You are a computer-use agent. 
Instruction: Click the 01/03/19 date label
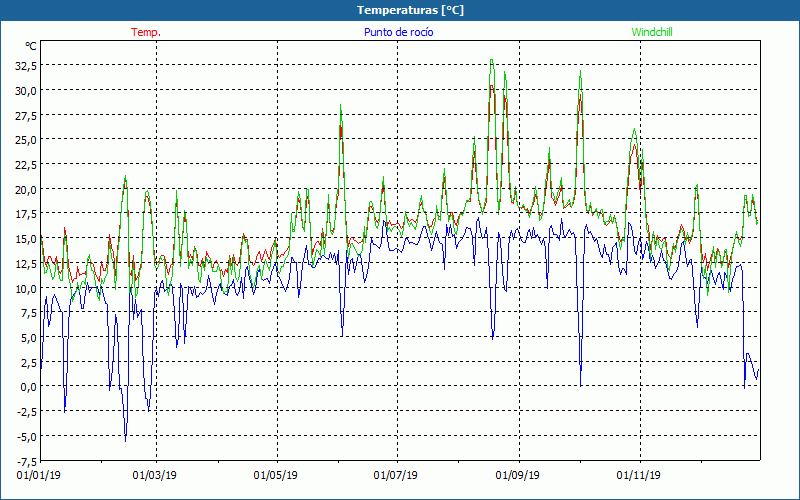coord(155,476)
